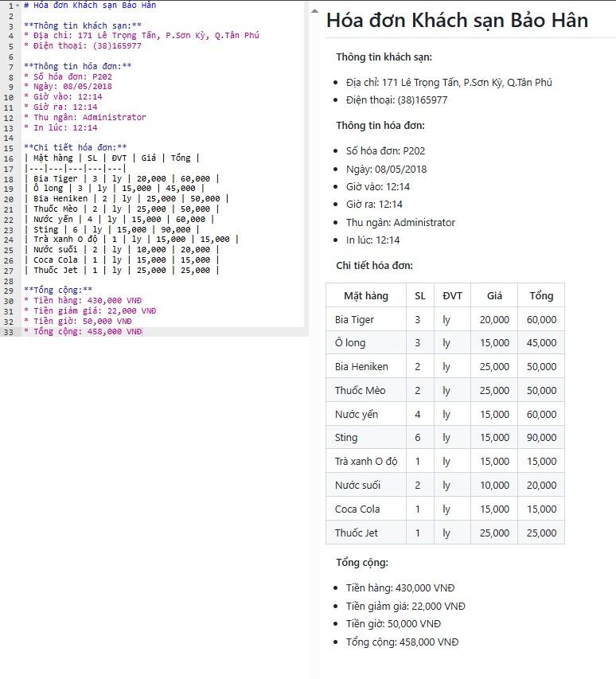The image size is (616, 679).
Task: Click line number 28 in the gutter
Action: click(x=9, y=282)
